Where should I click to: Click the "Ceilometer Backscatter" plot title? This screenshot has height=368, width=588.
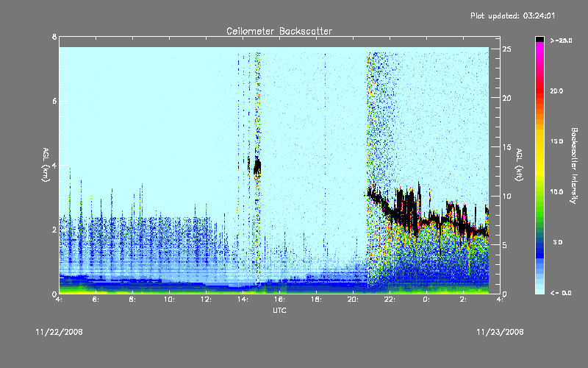pos(279,31)
